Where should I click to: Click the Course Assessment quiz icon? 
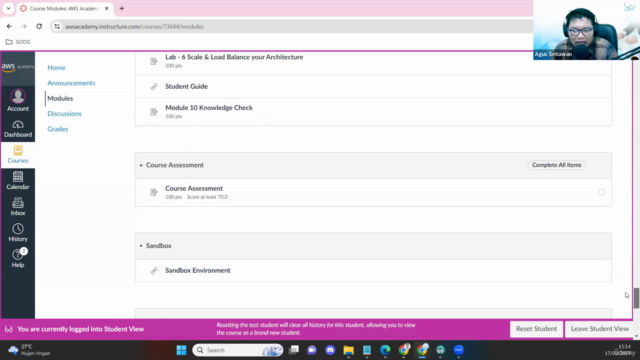[x=154, y=192]
